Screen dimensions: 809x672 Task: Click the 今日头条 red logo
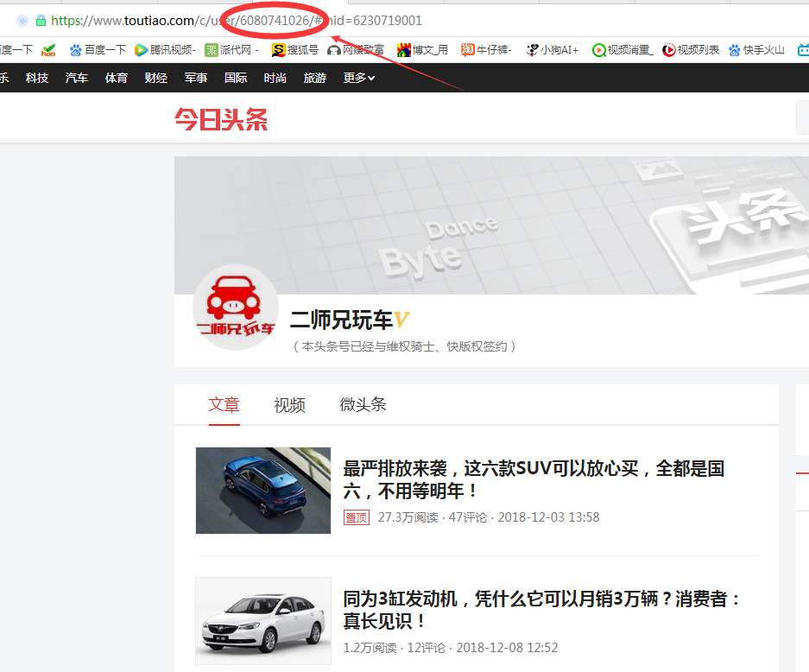coord(221,119)
